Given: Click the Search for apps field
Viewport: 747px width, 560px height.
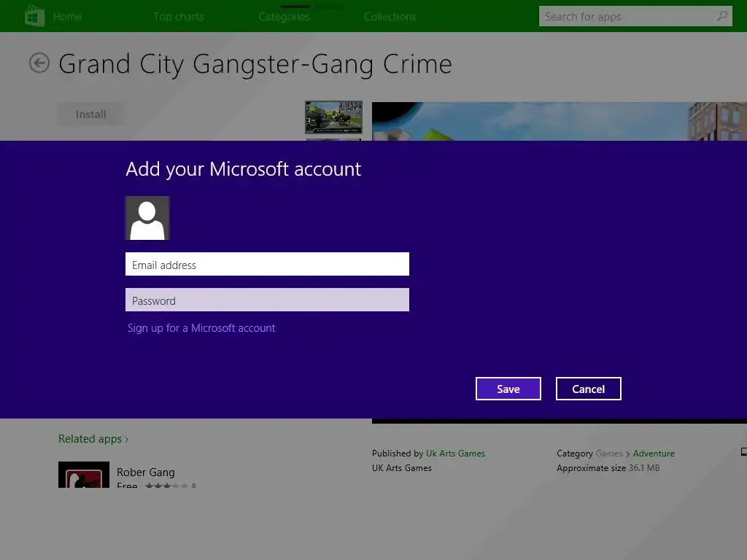Looking at the screenshot, I should [x=635, y=16].
